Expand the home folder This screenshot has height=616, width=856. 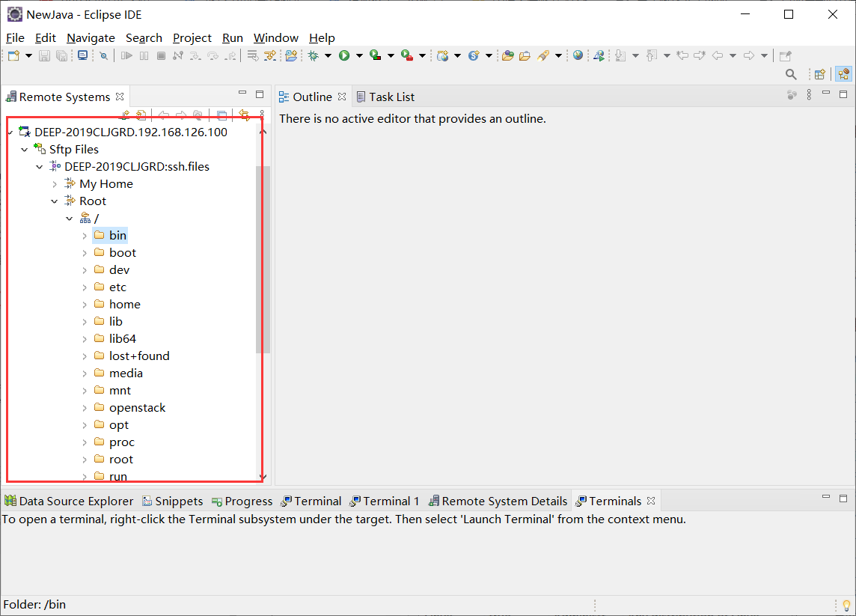point(84,304)
